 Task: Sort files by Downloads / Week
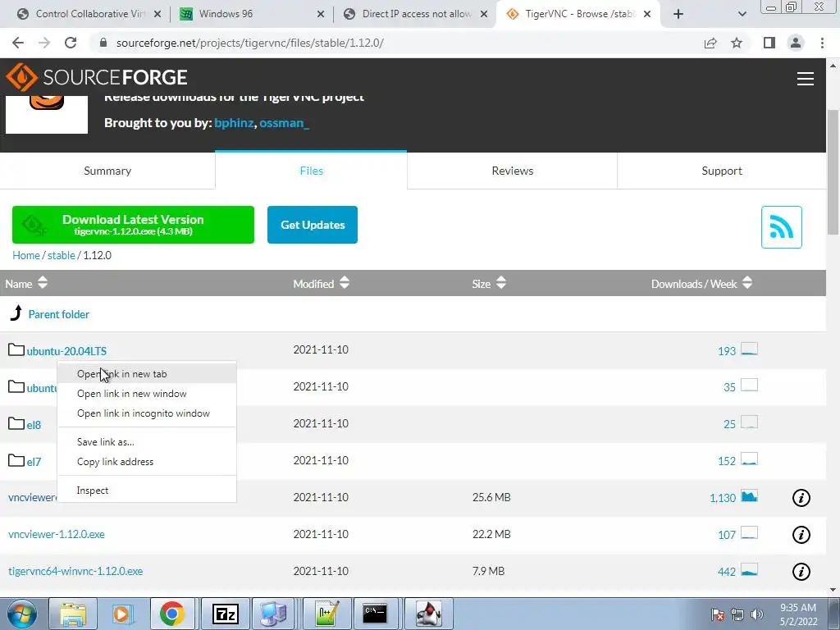(x=702, y=283)
